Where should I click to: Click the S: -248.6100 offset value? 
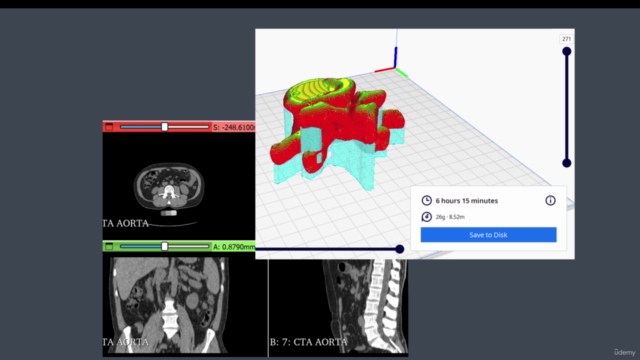pos(234,127)
